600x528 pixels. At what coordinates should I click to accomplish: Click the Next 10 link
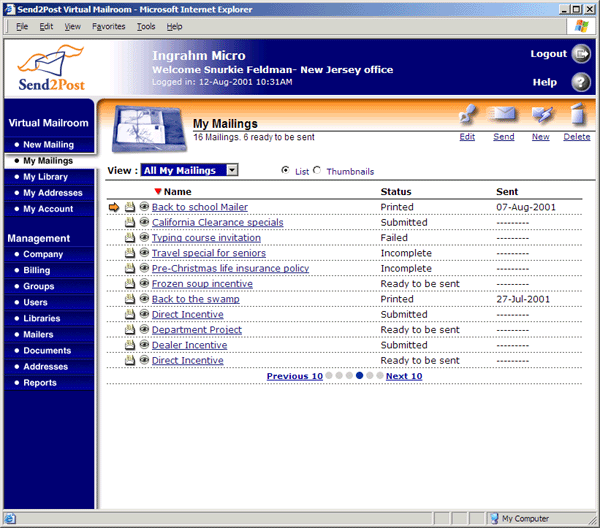404,376
